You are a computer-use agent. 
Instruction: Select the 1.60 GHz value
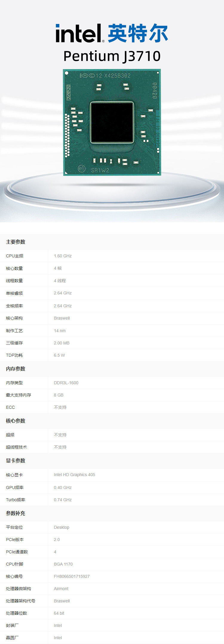[x=63, y=256]
